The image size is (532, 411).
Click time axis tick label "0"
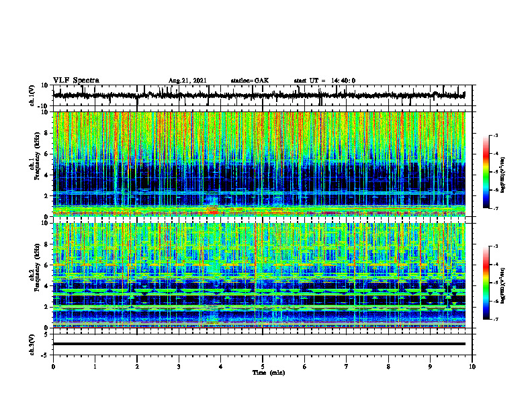53,367
